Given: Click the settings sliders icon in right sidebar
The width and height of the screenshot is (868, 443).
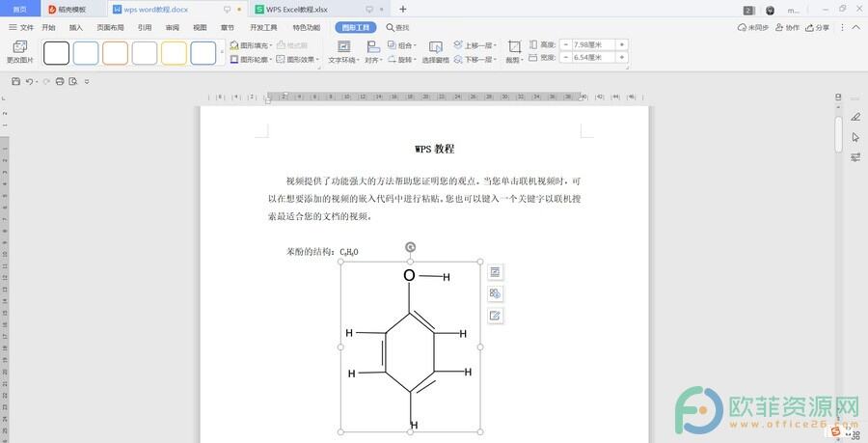Looking at the screenshot, I should tap(855, 156).
